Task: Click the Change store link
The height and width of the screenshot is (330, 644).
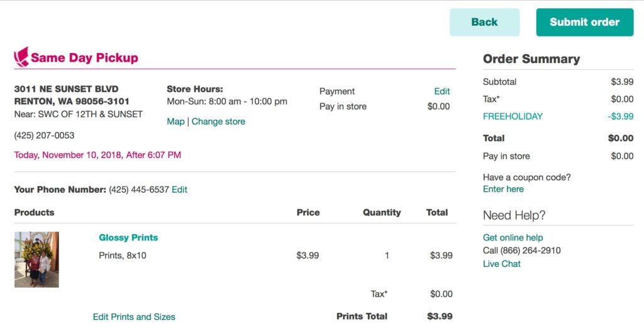Action: (x=218, y=122)
